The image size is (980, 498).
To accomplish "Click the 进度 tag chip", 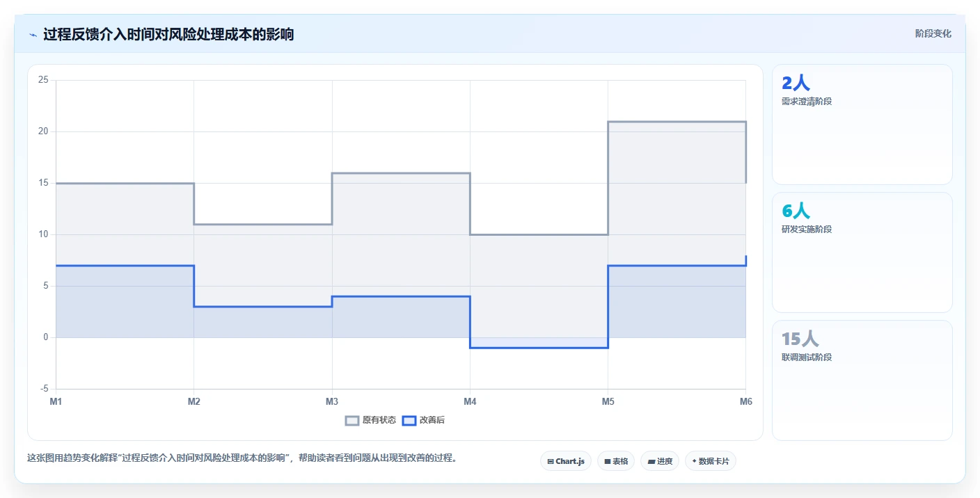I will [660, 461].
